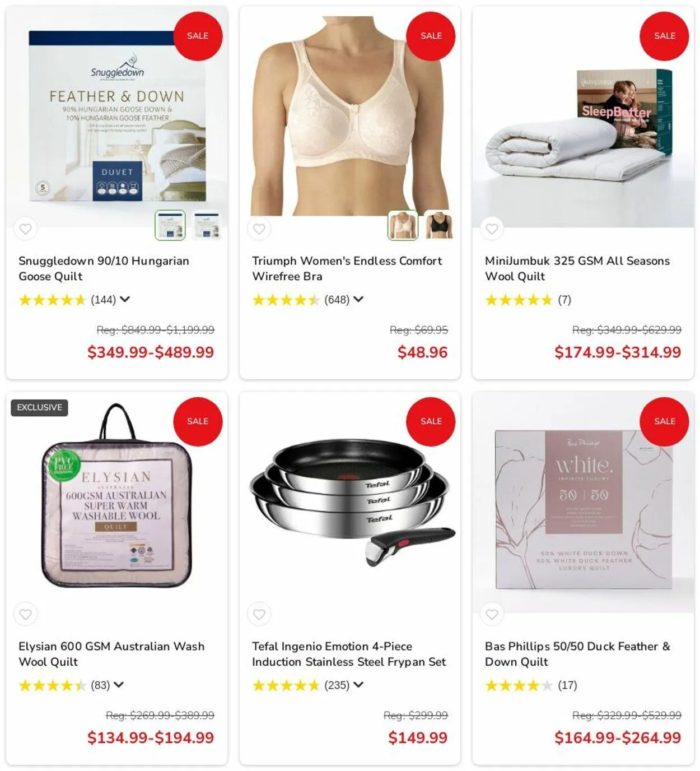Click the SALE badge on Tefal frypan set

click(431, 421)
